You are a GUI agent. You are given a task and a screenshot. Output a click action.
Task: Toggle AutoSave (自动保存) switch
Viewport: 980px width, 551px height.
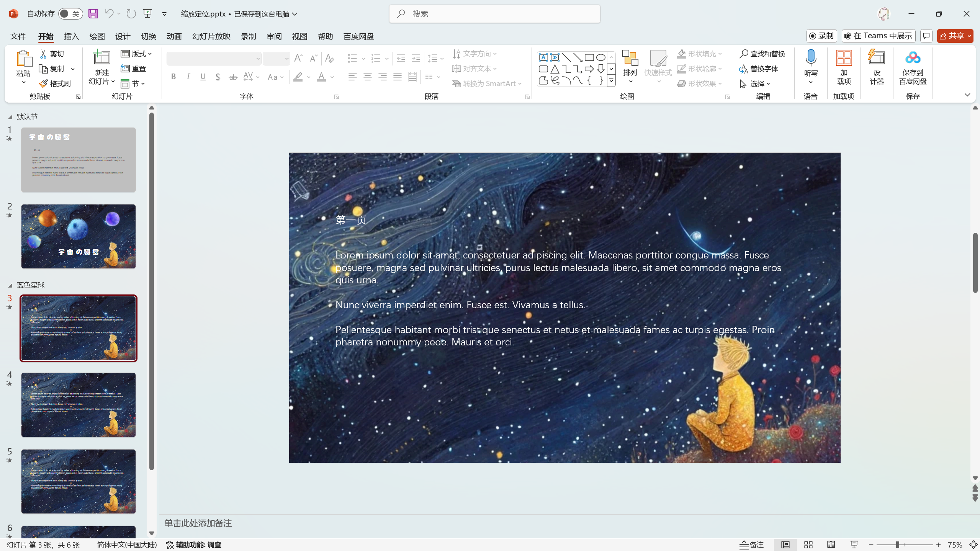point(70,14)
